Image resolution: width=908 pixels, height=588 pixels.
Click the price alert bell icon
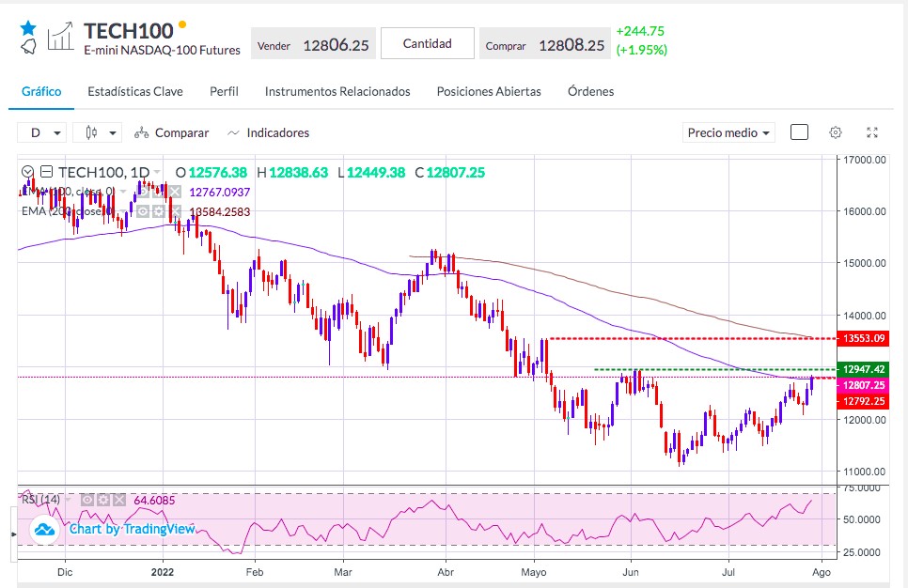click(28, 47)
